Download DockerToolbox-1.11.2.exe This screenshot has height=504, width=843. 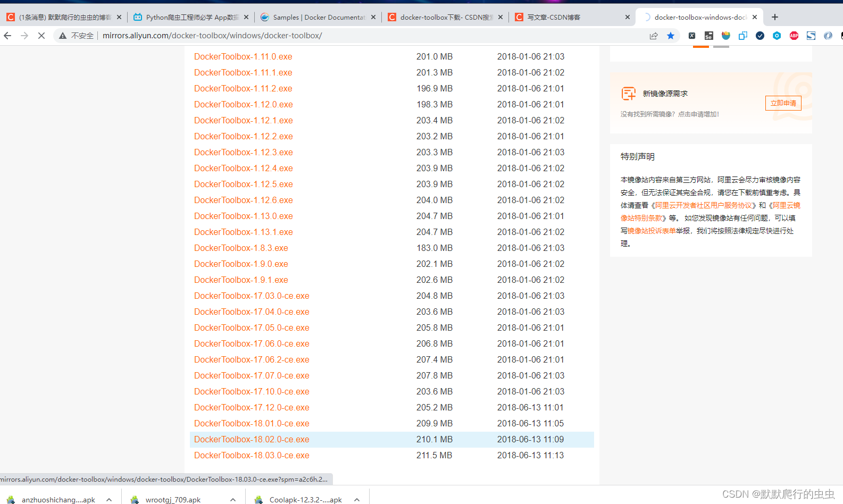[243, 88]
